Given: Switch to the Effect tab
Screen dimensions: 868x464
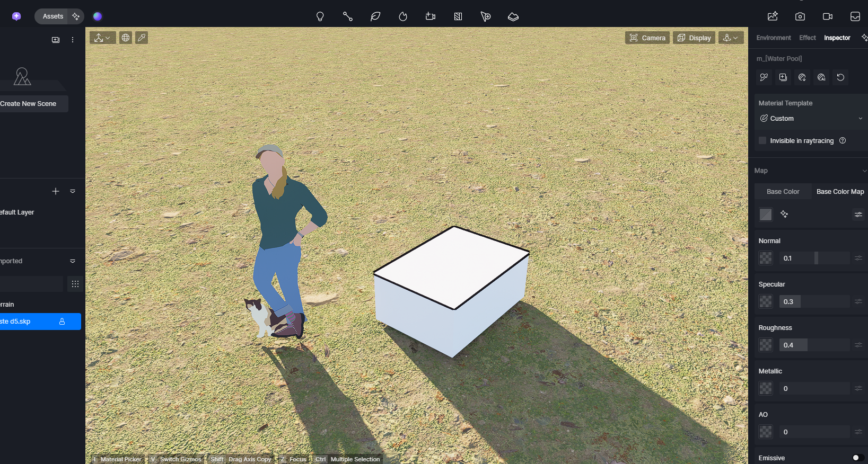Looking at the screenshot, I should (x=807, y=38).
